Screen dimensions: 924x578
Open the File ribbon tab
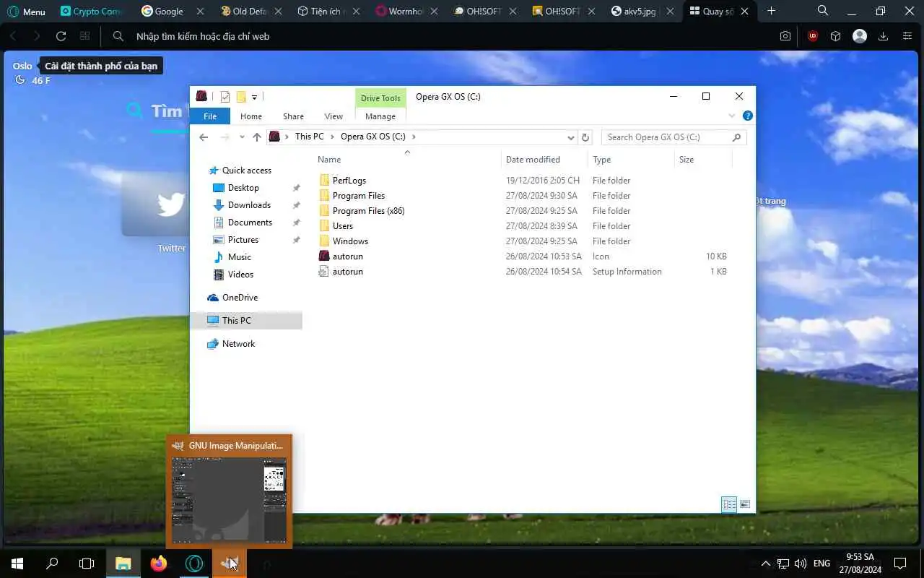pos(210,116)
